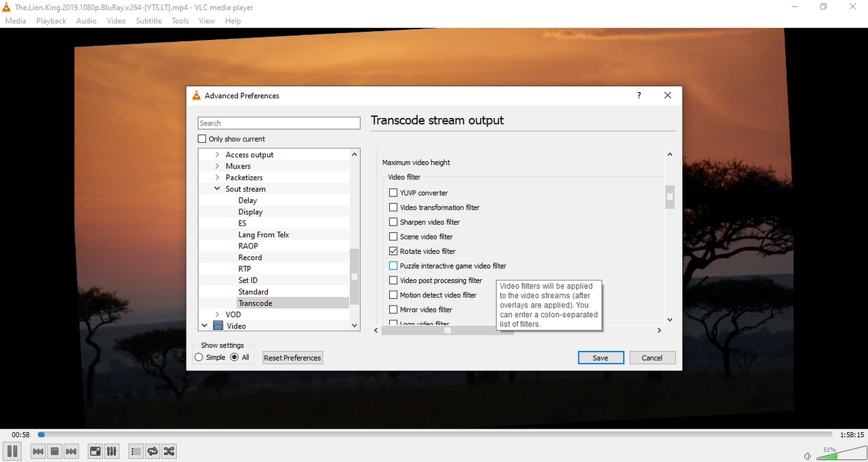Image resolution: width=868 pixels, height=462 pixels.
Task: Open the Tools menu
Action: click(180, 20)
